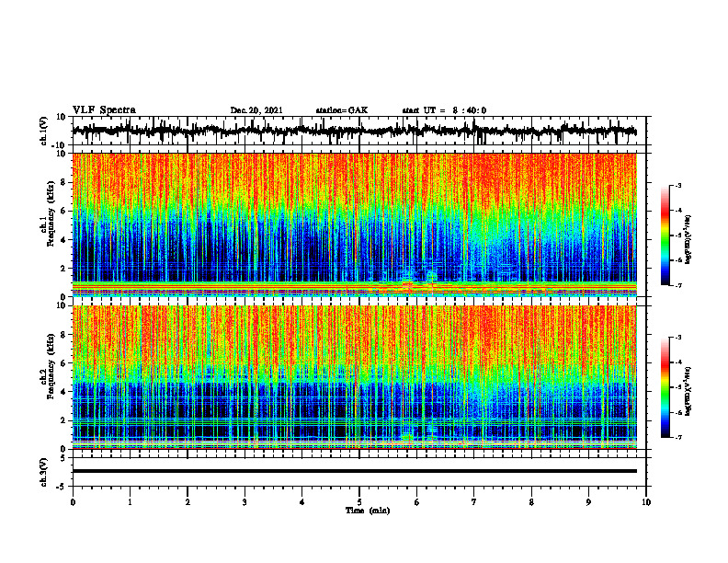Click time axis tick label "2"

tap(188, 502)
